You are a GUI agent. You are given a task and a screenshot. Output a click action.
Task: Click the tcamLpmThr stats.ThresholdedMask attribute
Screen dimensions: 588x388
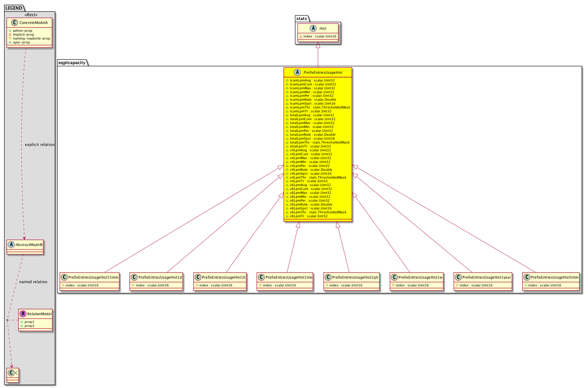320,107
